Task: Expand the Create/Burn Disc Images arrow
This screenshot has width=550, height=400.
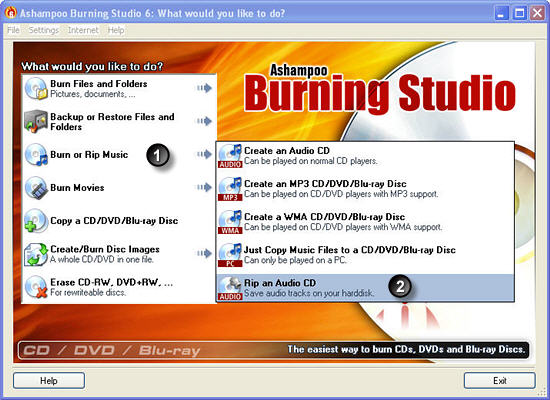Action: (x=204, y=253)
